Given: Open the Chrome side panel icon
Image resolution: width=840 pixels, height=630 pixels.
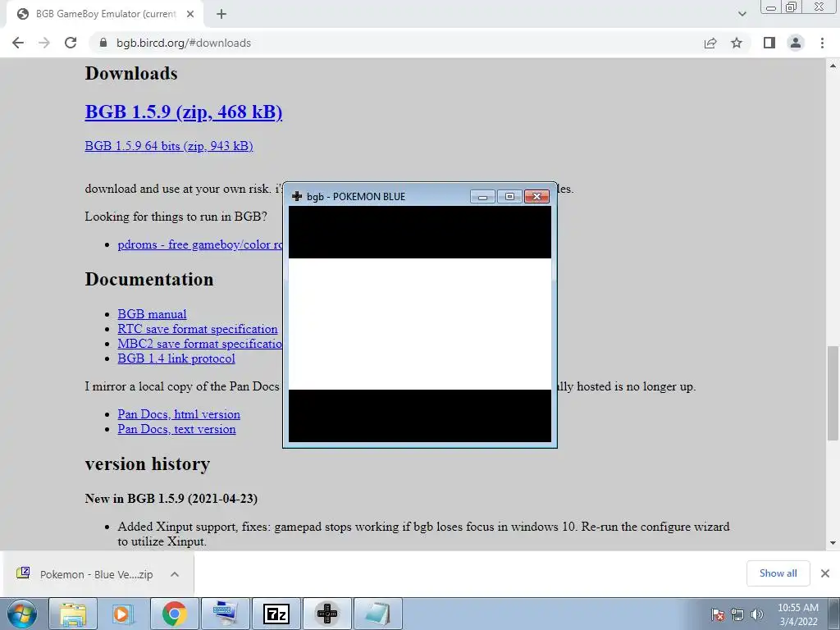Looking at the screenshot, I should coord(769,43).
